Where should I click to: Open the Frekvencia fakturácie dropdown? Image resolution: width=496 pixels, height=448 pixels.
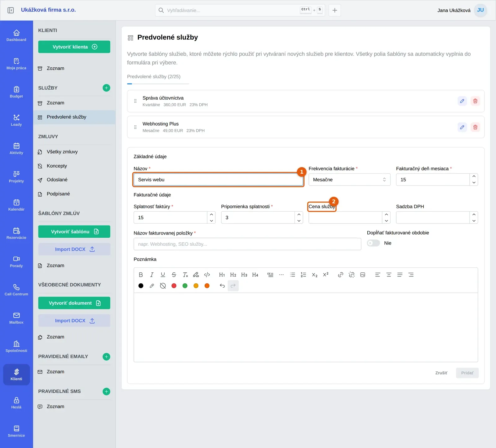(349, 180)
